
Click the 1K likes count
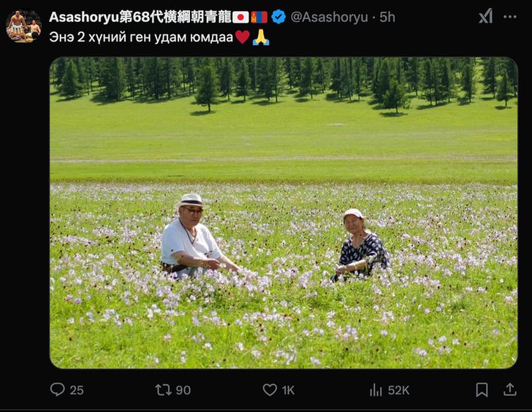288,390
